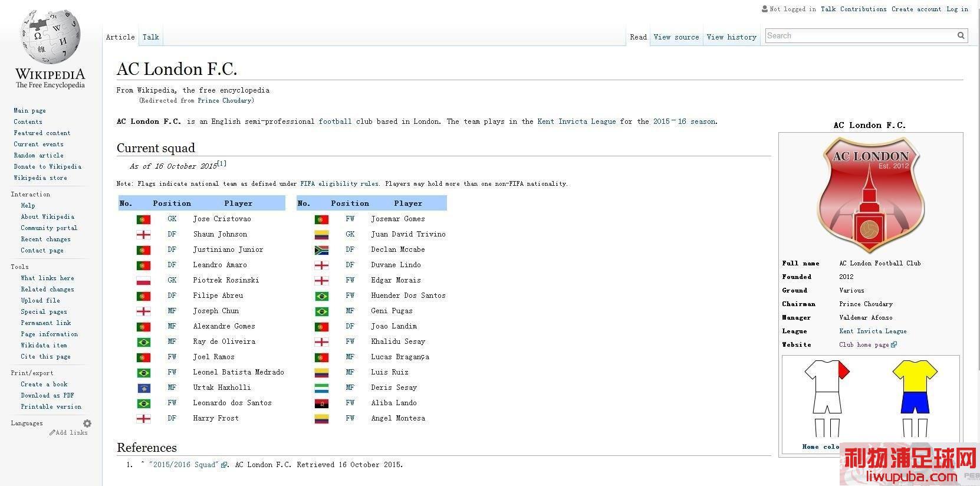Viewport: 980px width, 486px height.
Task: Click the Sierra Leone flag beside Deris Sesay
Action: coord(321,388)
